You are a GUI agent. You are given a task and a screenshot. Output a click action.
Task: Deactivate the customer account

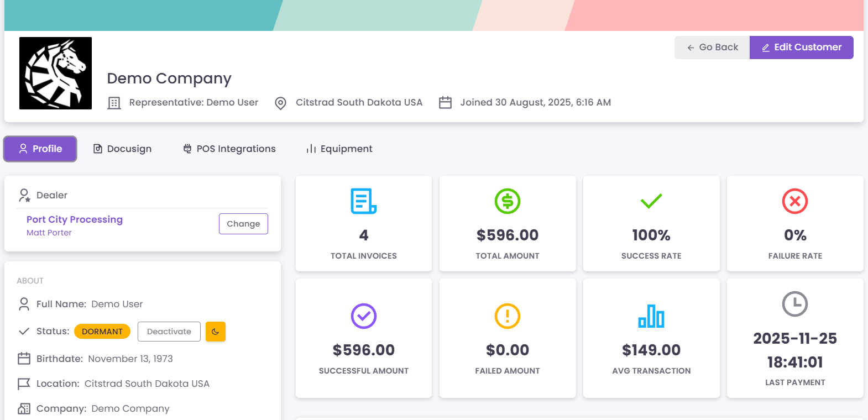(x=169, y=332)
